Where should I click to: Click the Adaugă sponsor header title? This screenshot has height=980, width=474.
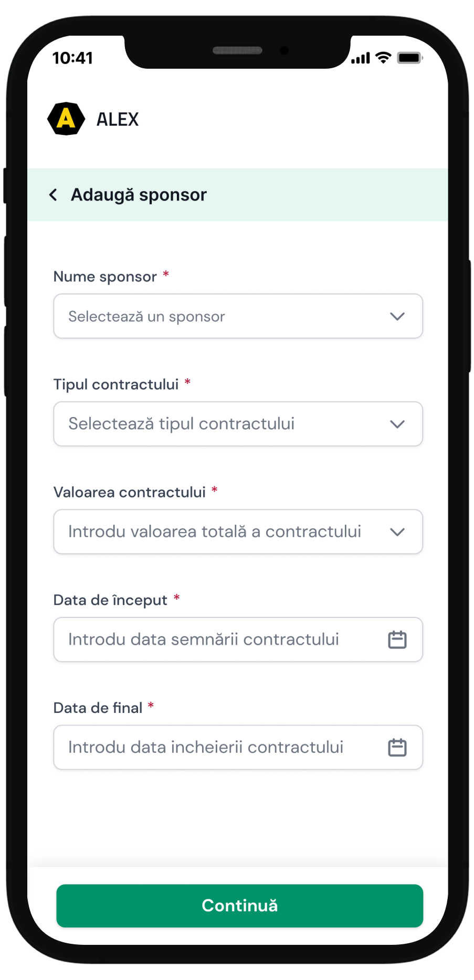click(x=139, y=195)
